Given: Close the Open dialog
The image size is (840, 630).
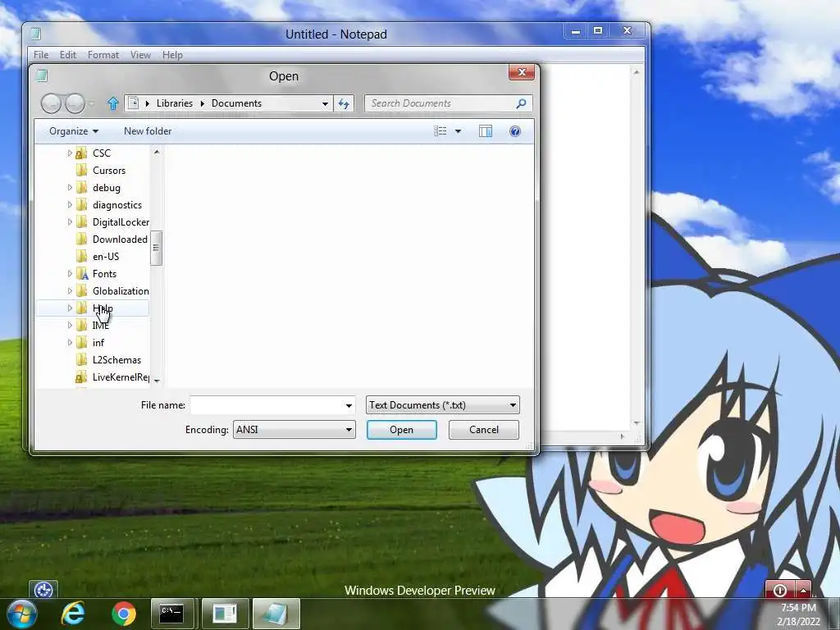Looking at the screenshot, I should 522,72.
